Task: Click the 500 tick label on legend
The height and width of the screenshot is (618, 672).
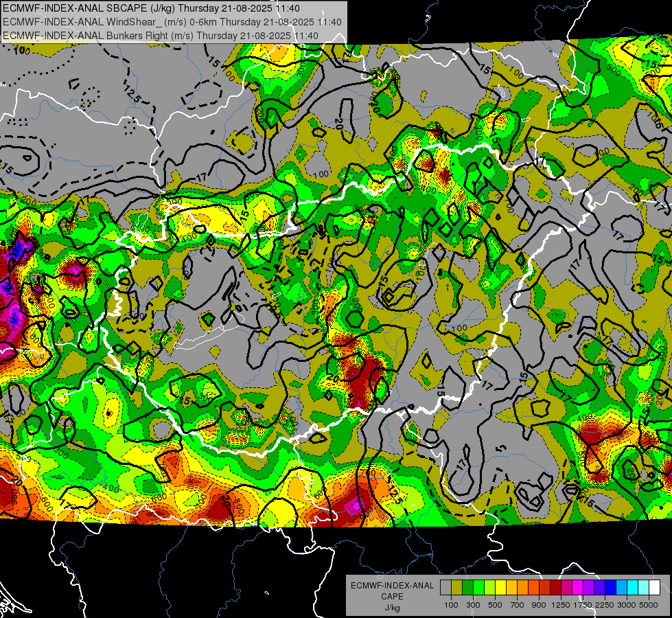Action: [x=495, y=605]
